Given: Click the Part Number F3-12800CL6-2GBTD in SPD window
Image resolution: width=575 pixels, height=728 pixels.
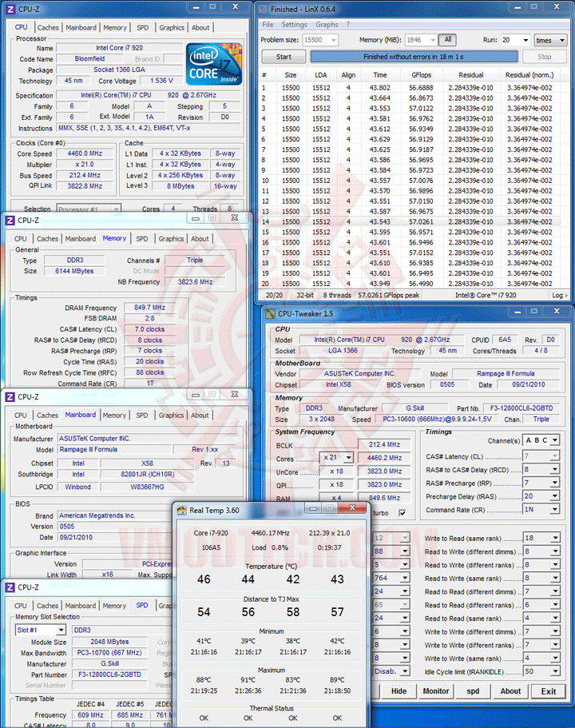Looking at the screenshot, I should (110, 674).
